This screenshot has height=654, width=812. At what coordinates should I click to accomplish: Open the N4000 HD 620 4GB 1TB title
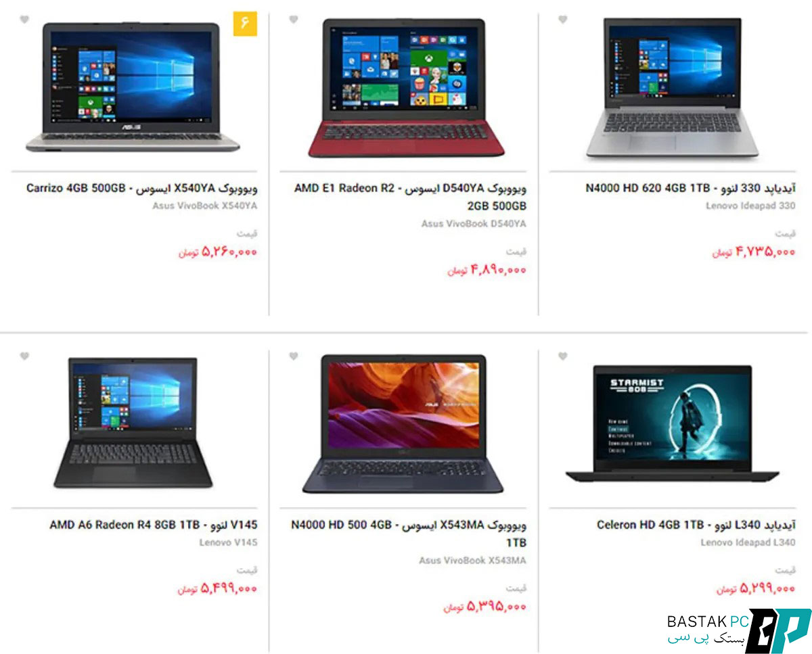click(690, 188)
